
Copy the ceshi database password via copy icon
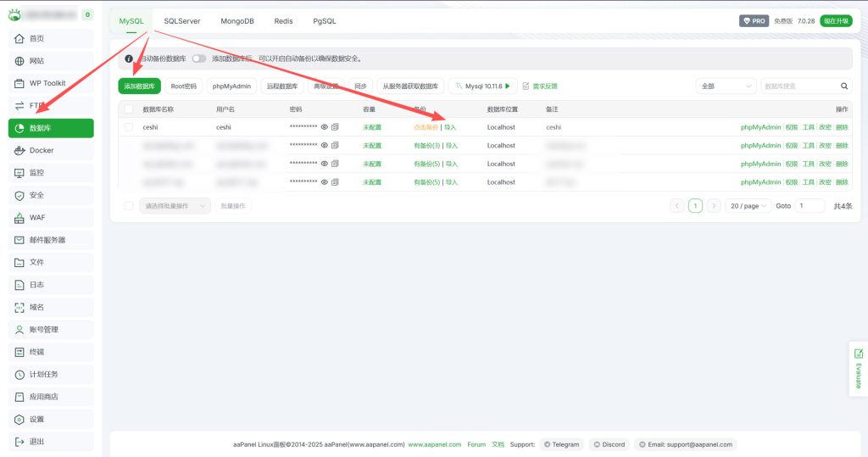coord(335,127)
